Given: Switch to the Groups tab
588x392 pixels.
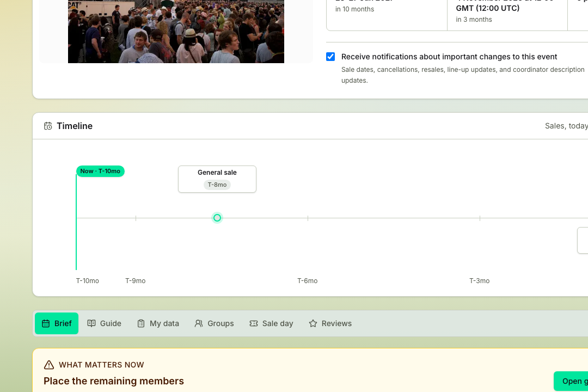Looking at the screenshot, I should (x=214, y=323).
